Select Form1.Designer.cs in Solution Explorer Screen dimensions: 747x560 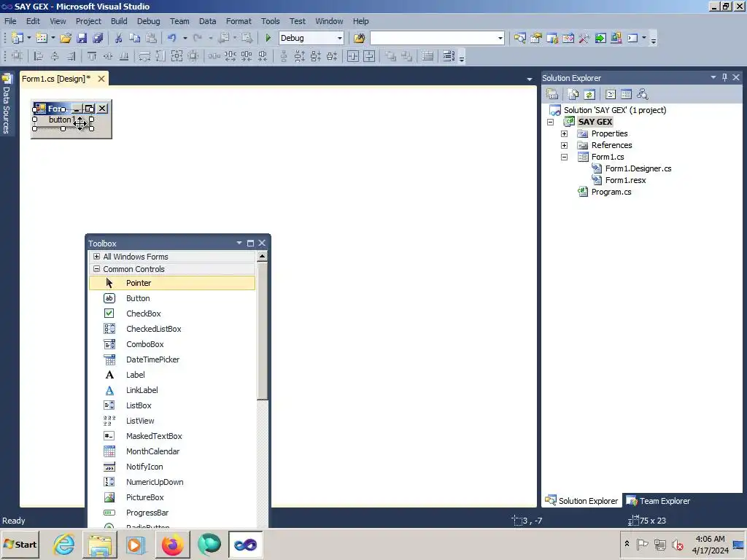638,168
